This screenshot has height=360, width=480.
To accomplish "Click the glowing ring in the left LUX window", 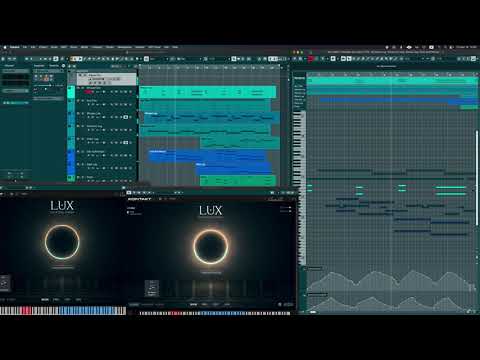I will pos(62,242).
